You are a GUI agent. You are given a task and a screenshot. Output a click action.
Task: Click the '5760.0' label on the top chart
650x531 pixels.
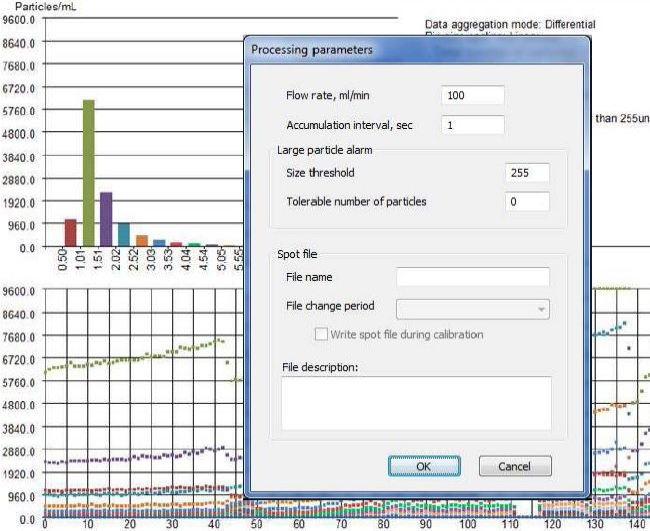pos(19,111)
